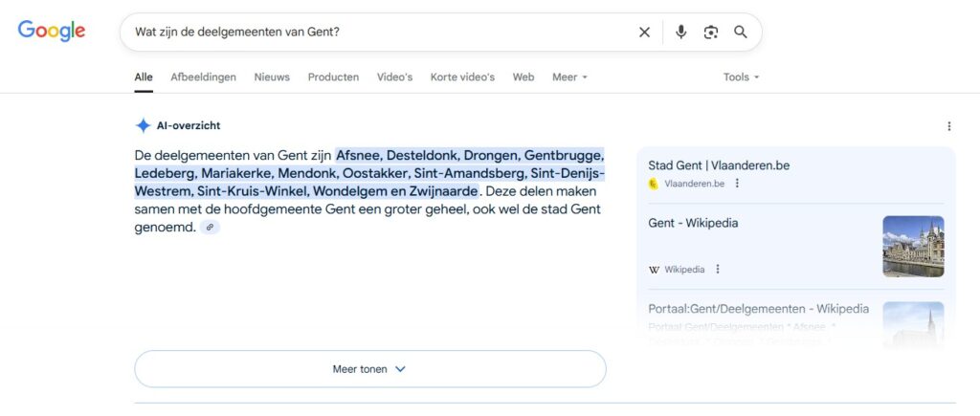Open three-dot menu next to Wikipedia source
This screenshot has height=416, width=980.
(x=718, y=270)
